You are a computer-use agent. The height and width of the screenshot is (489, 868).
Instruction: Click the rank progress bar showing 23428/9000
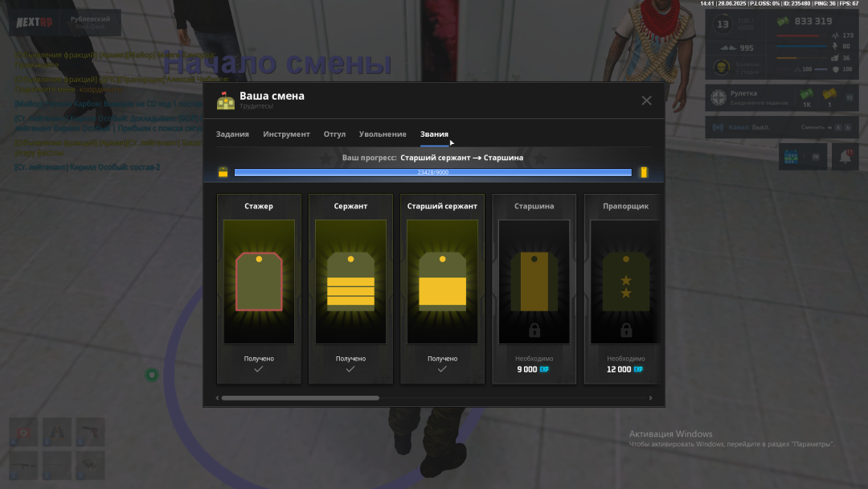(433, 172)
